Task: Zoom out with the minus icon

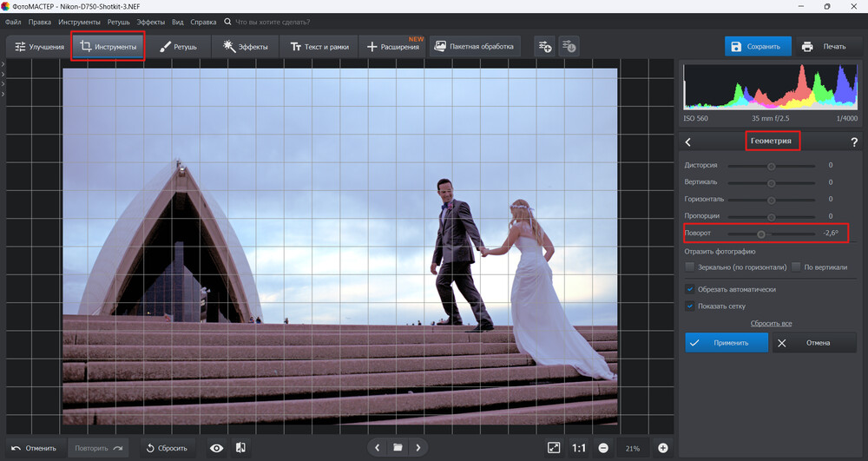Action: 602,448
